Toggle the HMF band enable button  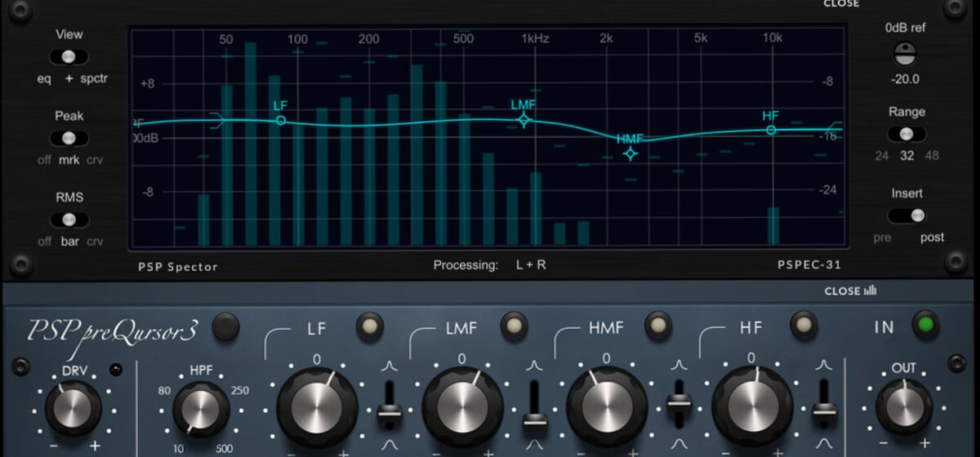[657, 326]
